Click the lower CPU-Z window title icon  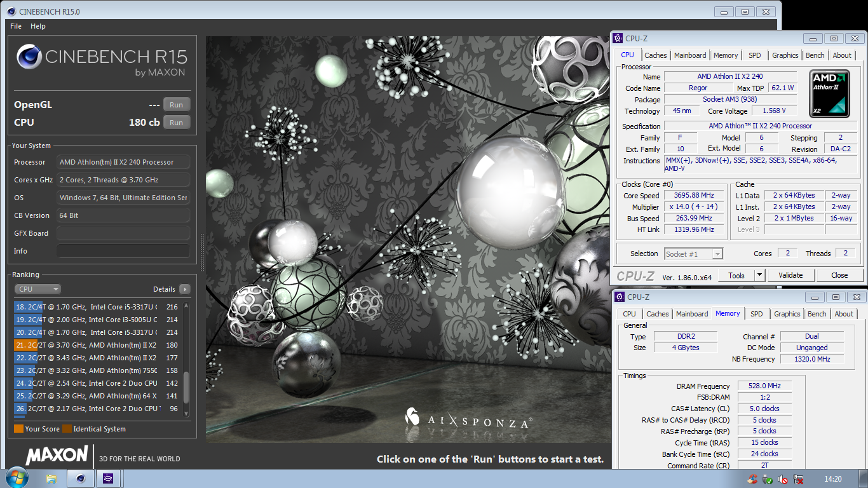tap(620, 297)
